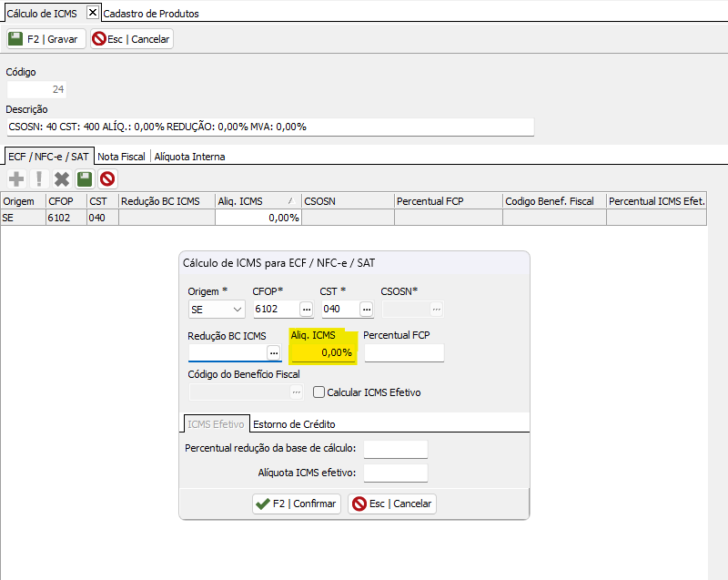Click the plus add-record icon
The image size is (728, 580).
click(16, 179)
